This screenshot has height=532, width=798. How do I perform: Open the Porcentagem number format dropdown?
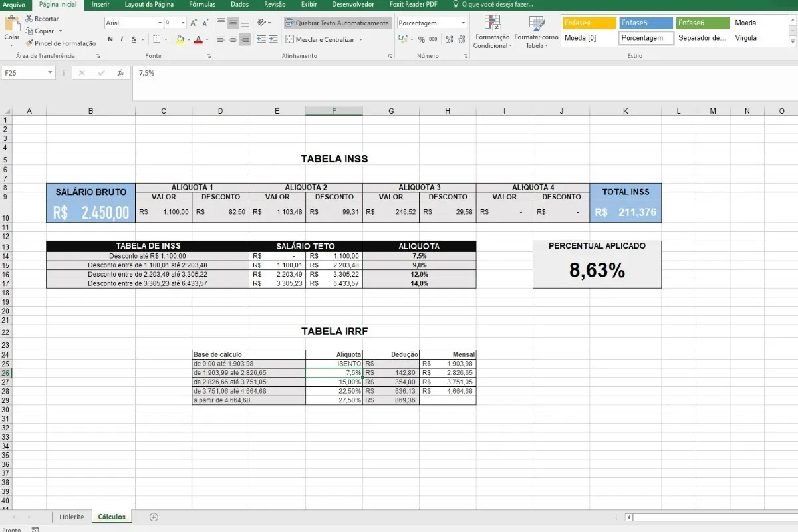[x=464, y=23]
